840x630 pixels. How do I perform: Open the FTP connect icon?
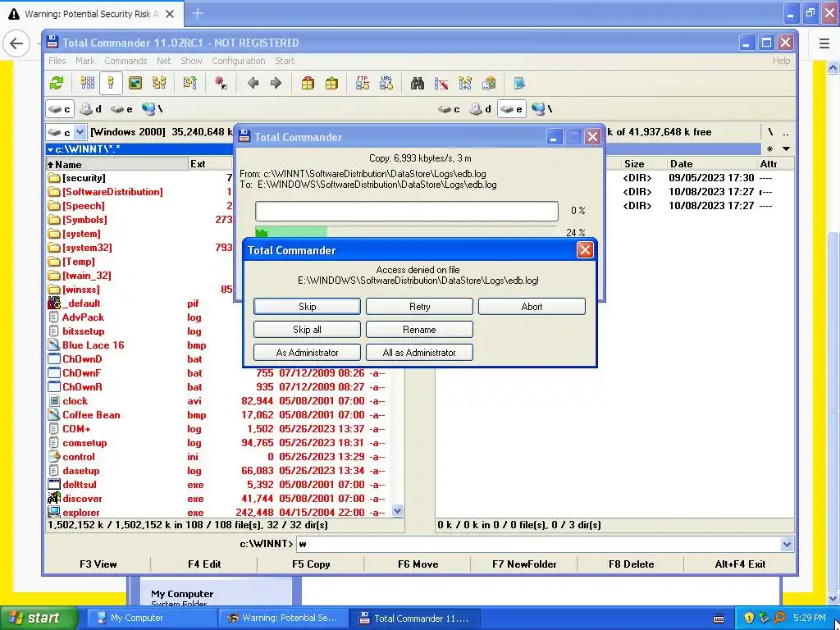pos(362,83)
